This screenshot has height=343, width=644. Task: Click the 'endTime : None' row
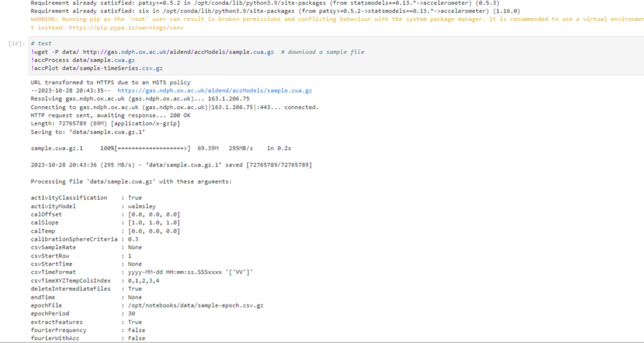86,297
